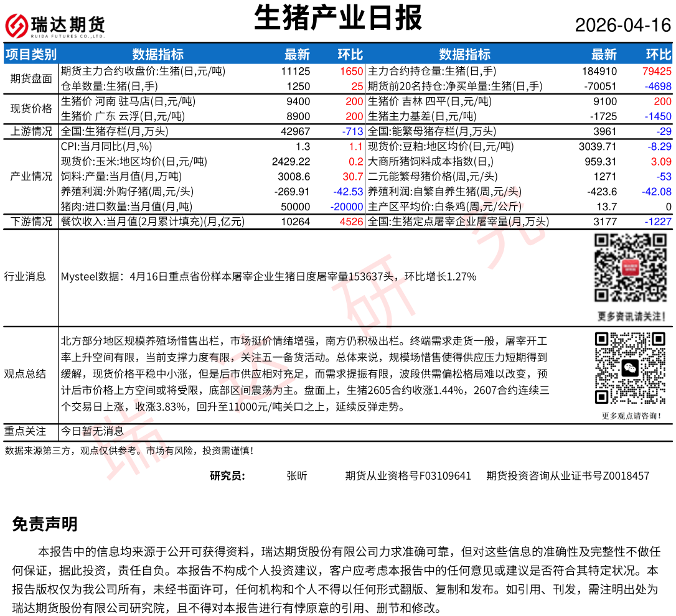Click the lower QR code in 观点总结 row
Viewport: 676px width, 616px height.
631,368
